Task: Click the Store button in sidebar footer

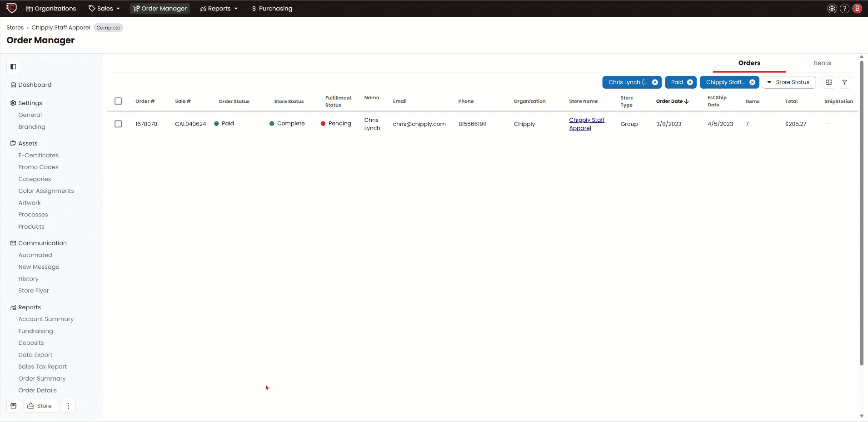Action: tap(40, 406)
